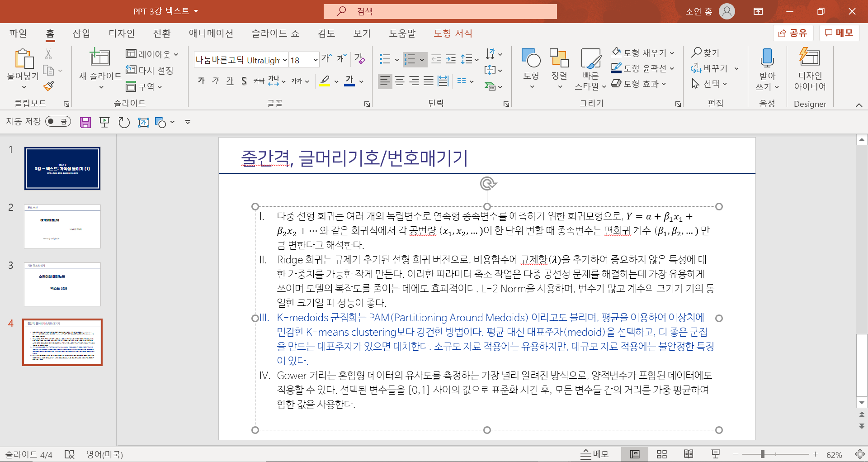Screen dimensions: 868x462
Task: Open the Shape Format (도형 서식) tab
Action: point(453,33)
